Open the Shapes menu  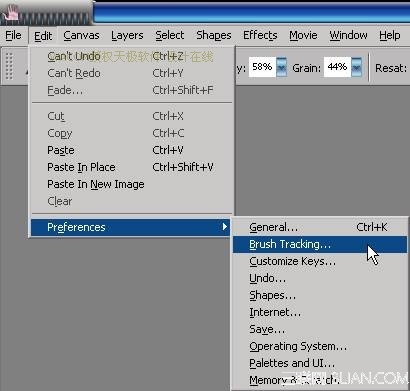point(214,35)
